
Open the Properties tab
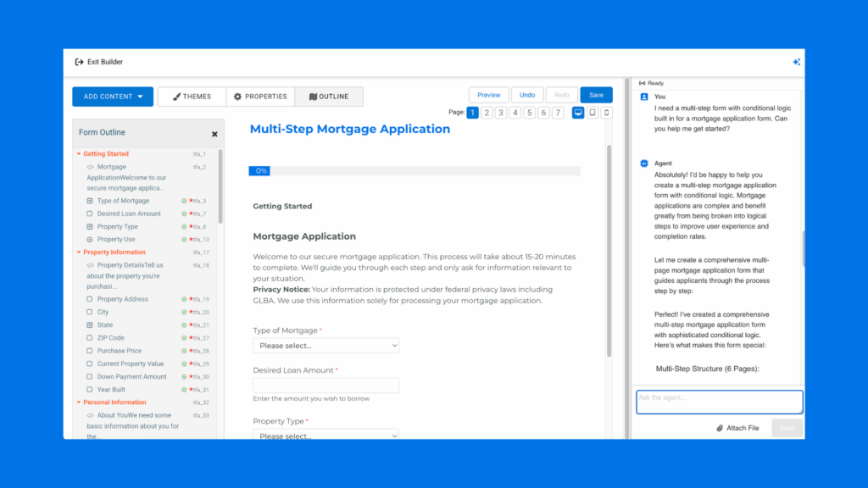260,97
